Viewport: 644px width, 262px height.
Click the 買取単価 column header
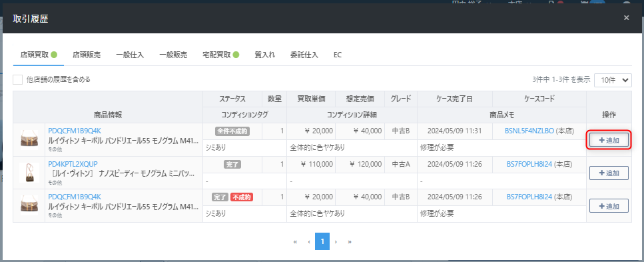(x=311, y=99)
